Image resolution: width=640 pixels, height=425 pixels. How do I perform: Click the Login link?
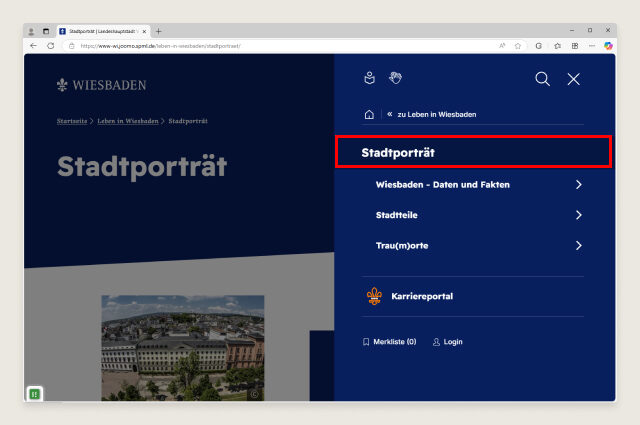[x=448, y=342]
